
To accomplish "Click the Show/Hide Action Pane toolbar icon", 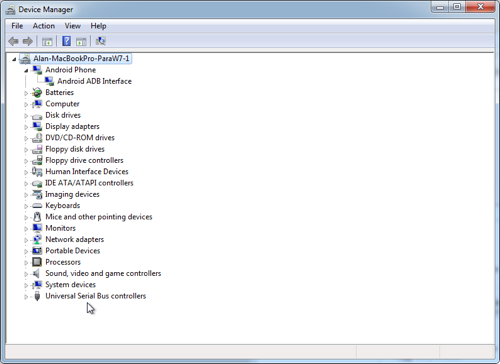I will (x=81, y=42).
